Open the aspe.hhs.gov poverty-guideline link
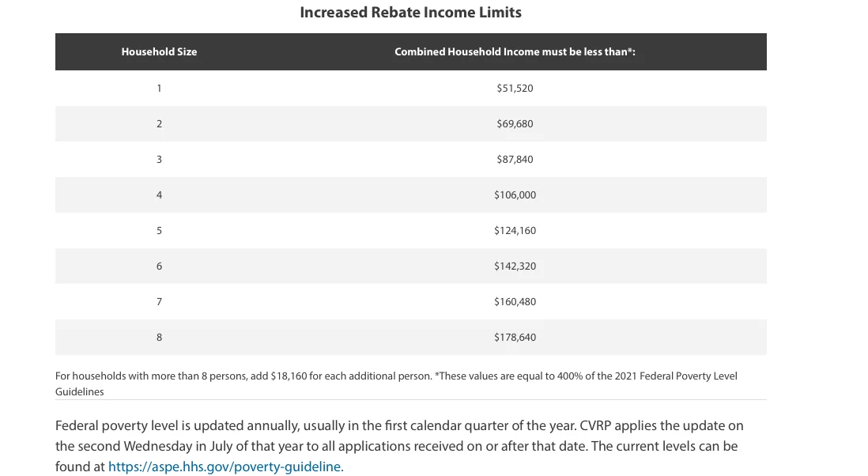Screen dimensions: 868x476 coord(226,467)
